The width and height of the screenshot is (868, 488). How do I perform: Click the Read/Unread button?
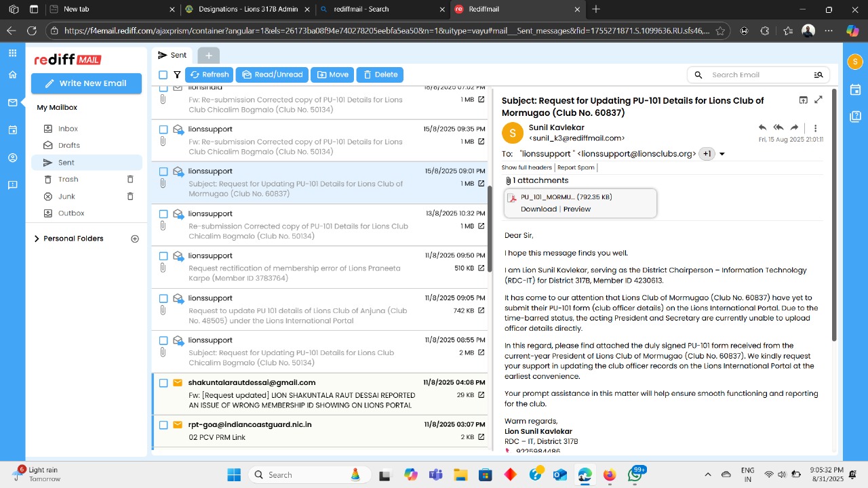click(272, 75)
